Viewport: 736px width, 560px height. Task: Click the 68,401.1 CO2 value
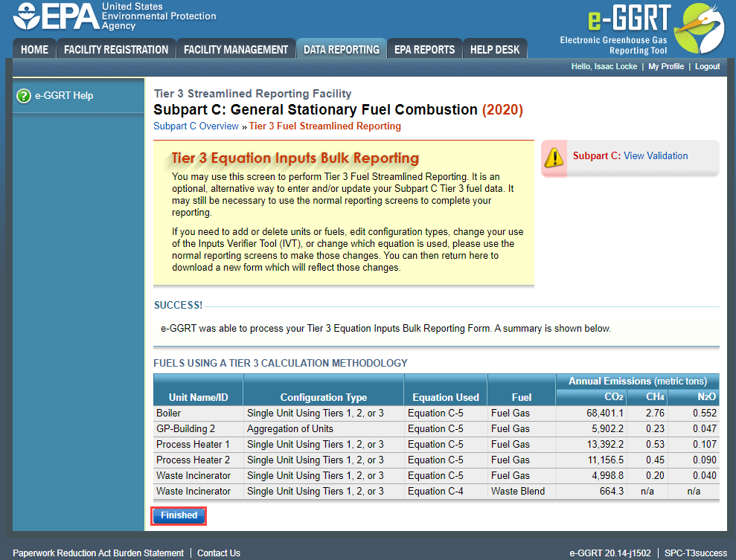(604, 413)
